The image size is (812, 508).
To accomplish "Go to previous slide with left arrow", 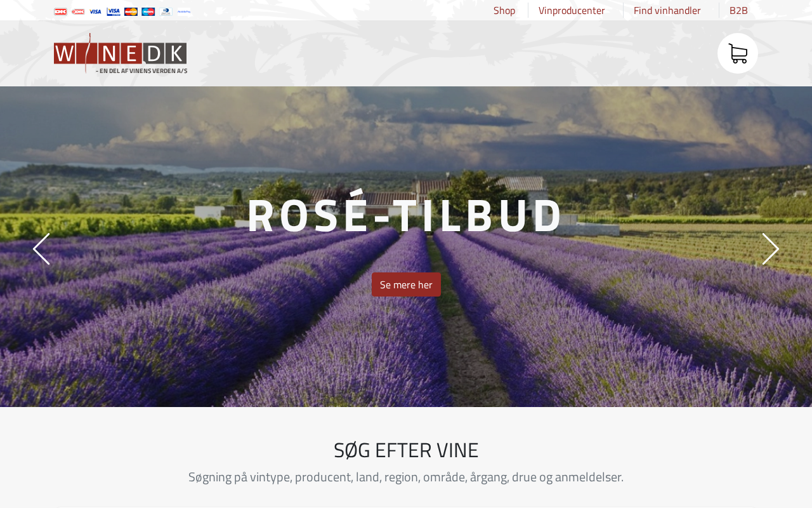I will tap(41, 249).
